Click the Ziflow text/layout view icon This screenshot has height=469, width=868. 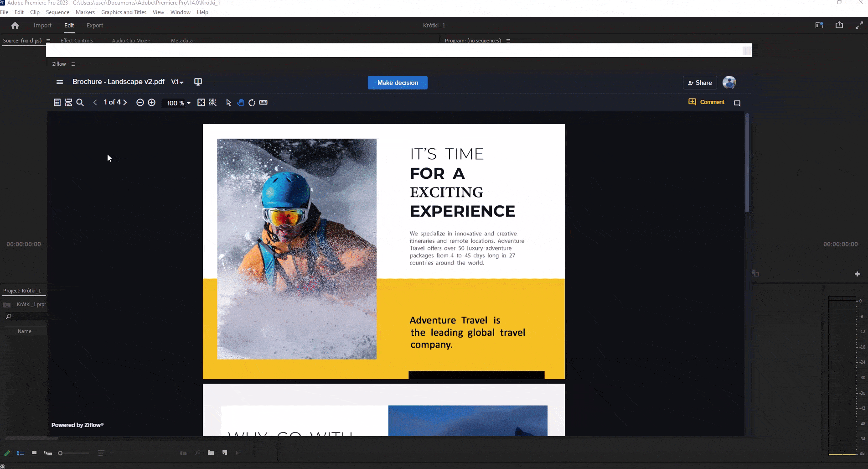(68, 103)
